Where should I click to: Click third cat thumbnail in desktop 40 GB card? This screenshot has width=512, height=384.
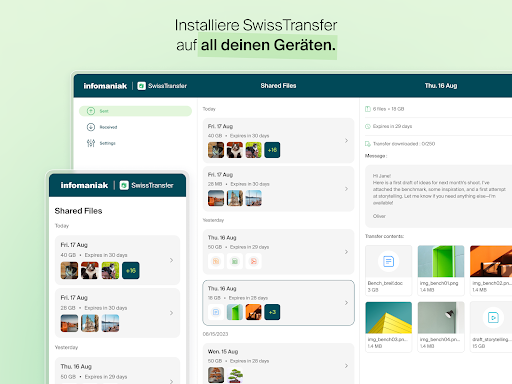pos(253,150)
